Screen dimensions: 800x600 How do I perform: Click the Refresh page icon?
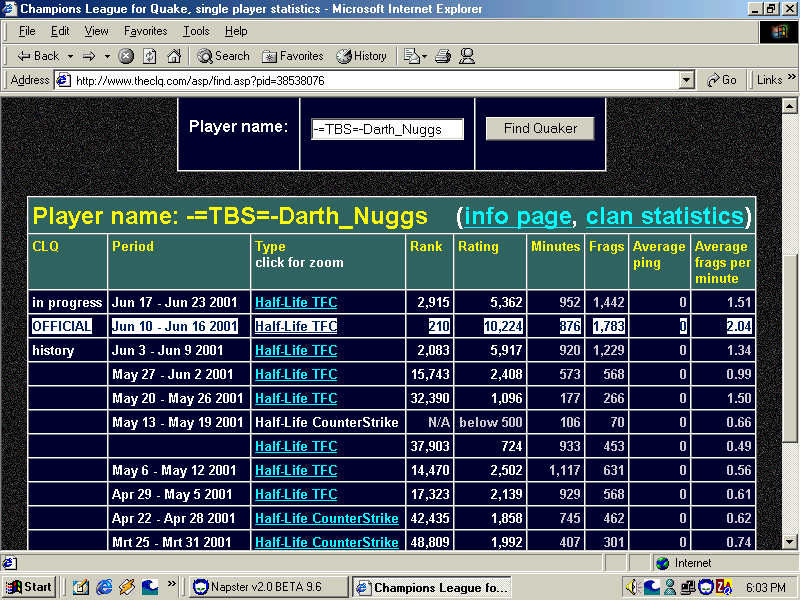[x=150, y=56]
